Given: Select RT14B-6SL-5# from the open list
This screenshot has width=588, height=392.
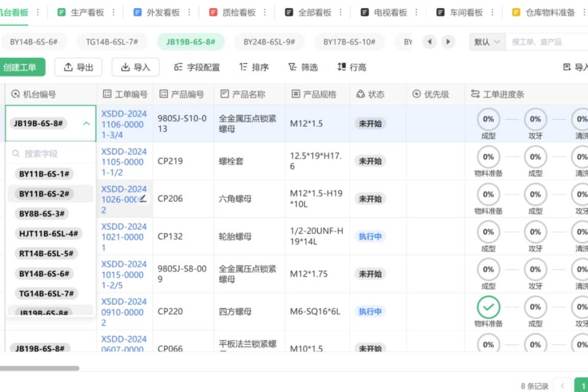Looking at the screenshot, I should pos(46,253).
